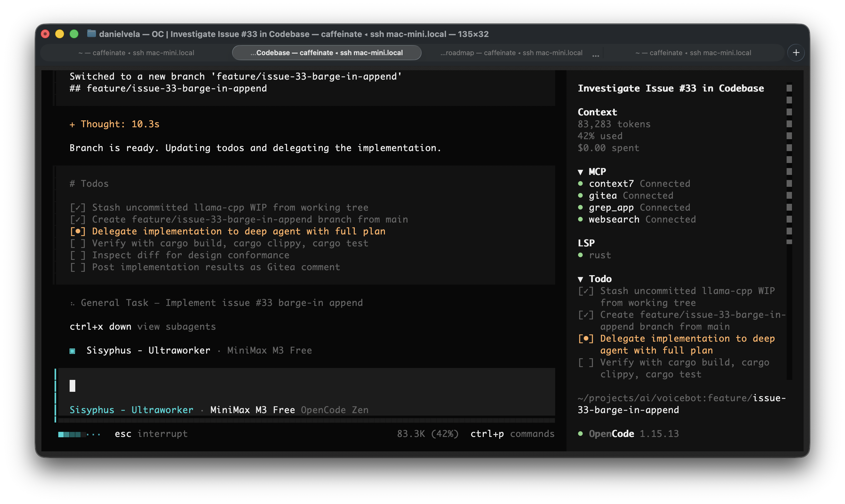The image size is (845, 504).
Task: Click the green status dot beside context7
Action: click(x=580, y=184)
